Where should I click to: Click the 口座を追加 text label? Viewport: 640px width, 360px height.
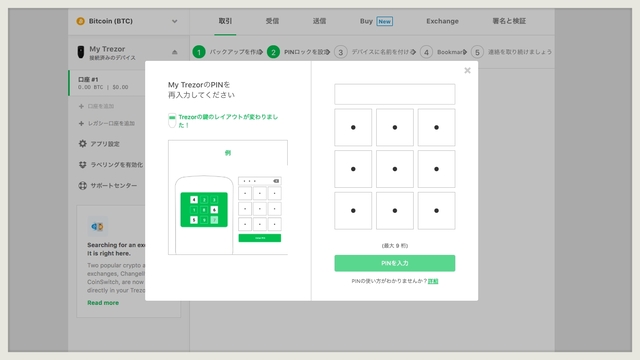coord(101,106)
